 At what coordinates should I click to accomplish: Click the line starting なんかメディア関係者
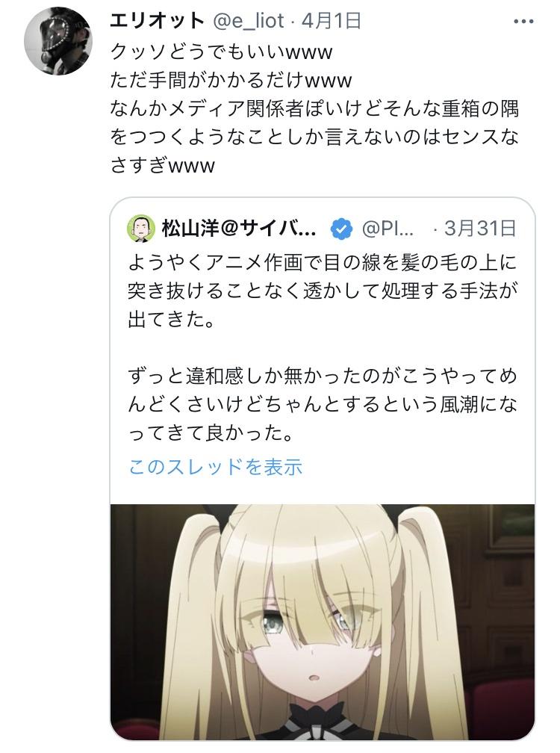314,108
